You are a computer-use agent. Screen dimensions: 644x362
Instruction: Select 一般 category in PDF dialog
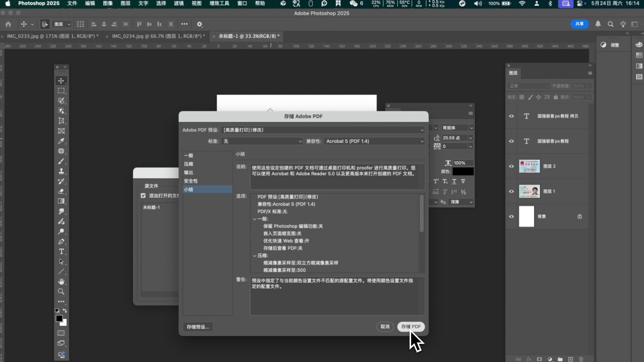207,156
